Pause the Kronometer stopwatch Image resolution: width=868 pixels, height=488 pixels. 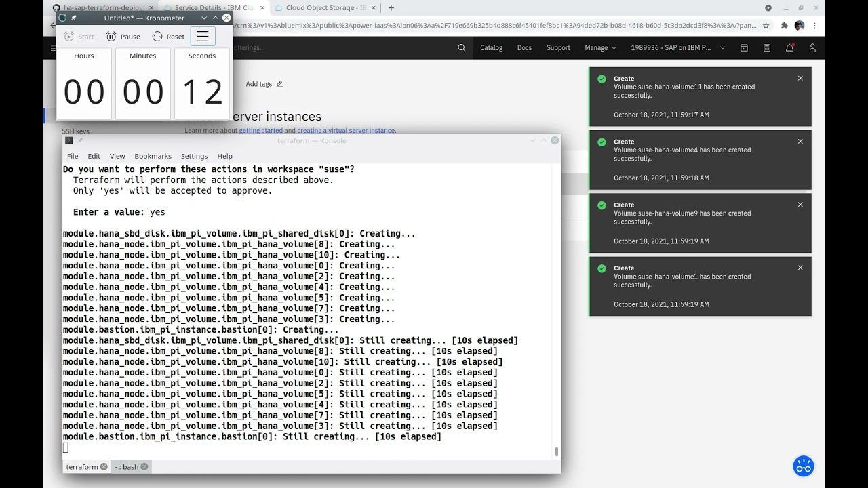[123, 37]
